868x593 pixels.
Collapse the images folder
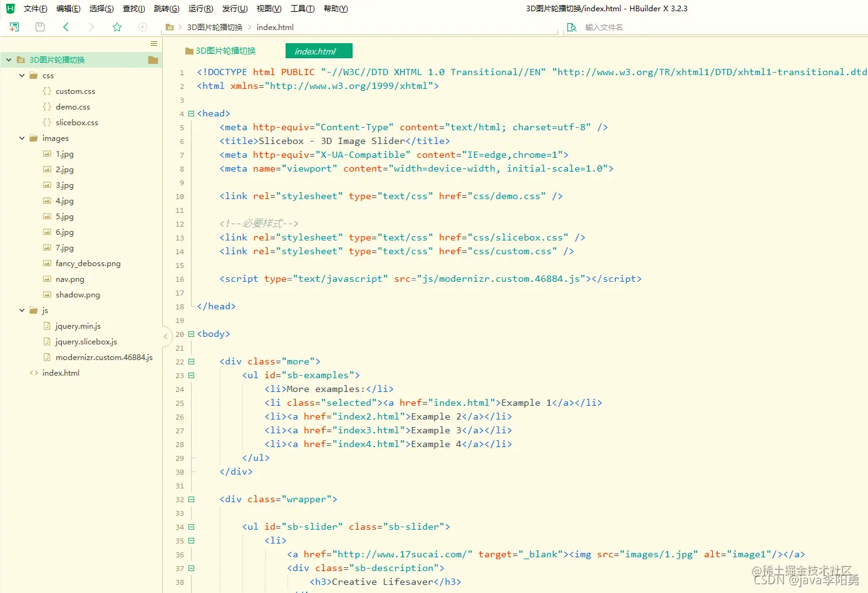pos(22,138)
